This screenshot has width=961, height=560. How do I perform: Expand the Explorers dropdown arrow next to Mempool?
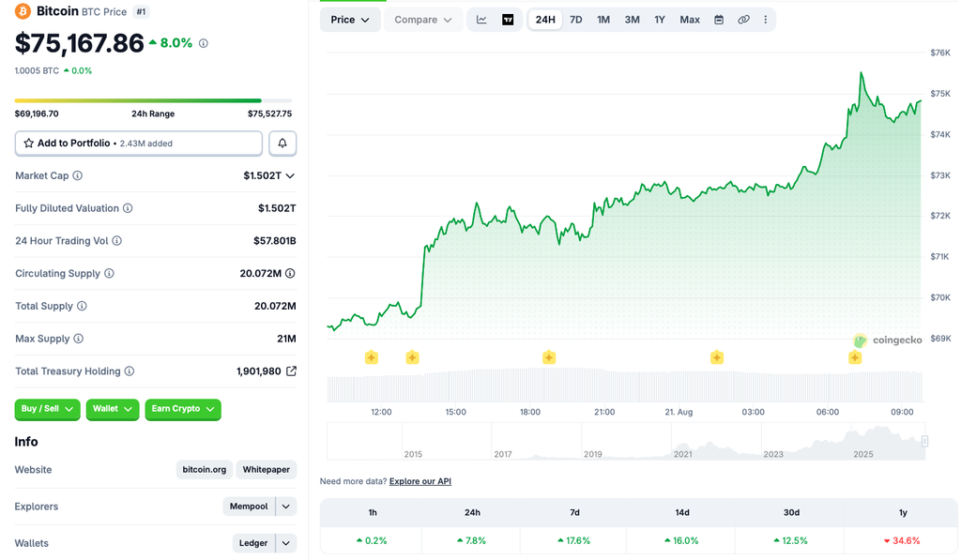pos(286,507)
